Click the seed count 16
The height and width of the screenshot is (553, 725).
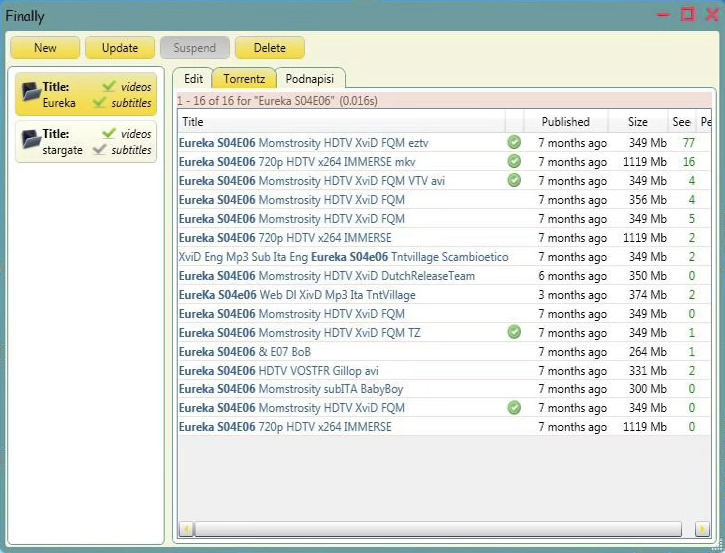pyautogui.click(x=689, y=161)
